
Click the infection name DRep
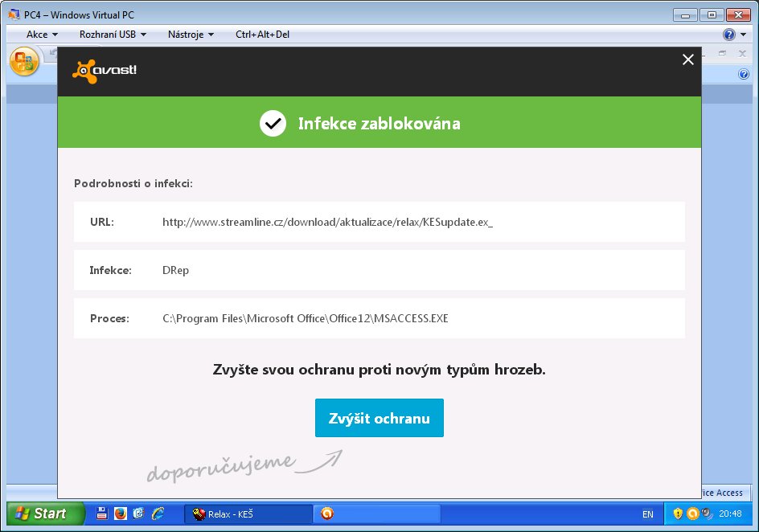tap(175, 270)
